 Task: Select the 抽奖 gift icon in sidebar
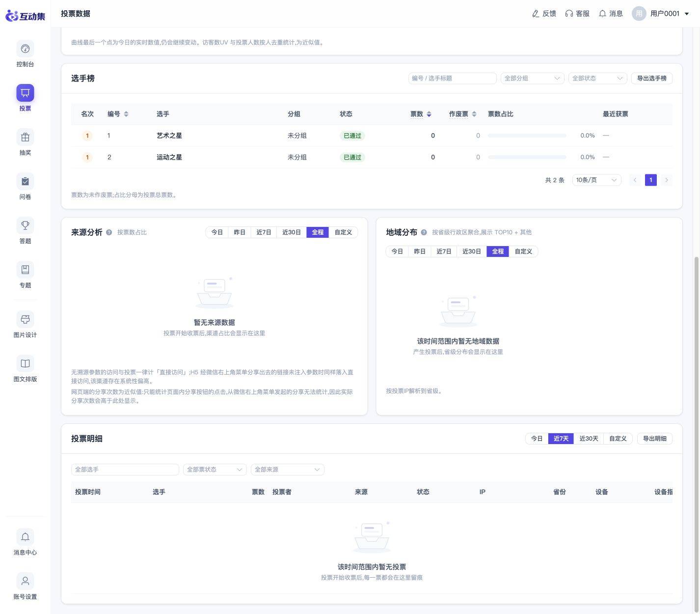(x=25, y=137)
